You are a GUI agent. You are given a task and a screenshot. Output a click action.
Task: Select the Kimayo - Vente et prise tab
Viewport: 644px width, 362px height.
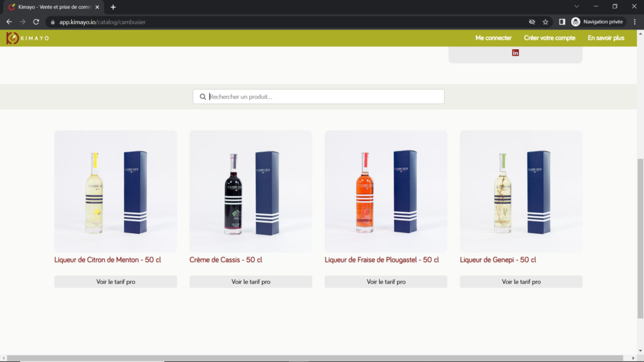[53, 7]
